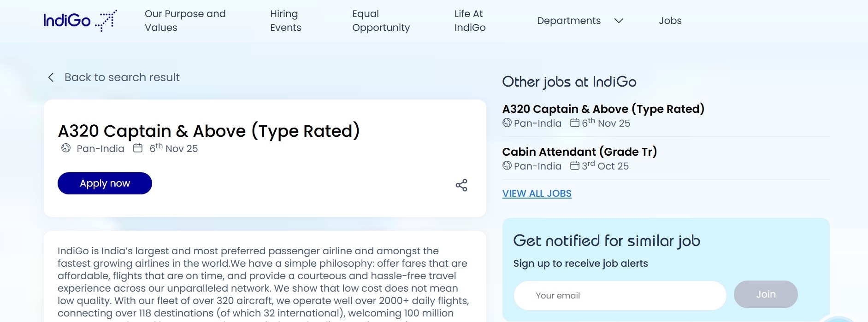Select Life At IndiGo in navigation
Screen dimensions: 868x322
click(x=470, y=21)
